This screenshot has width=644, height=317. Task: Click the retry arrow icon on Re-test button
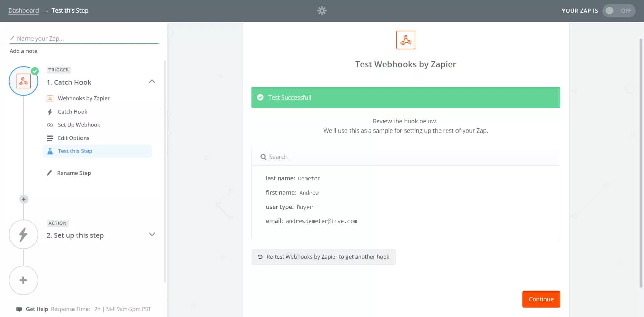260,257
